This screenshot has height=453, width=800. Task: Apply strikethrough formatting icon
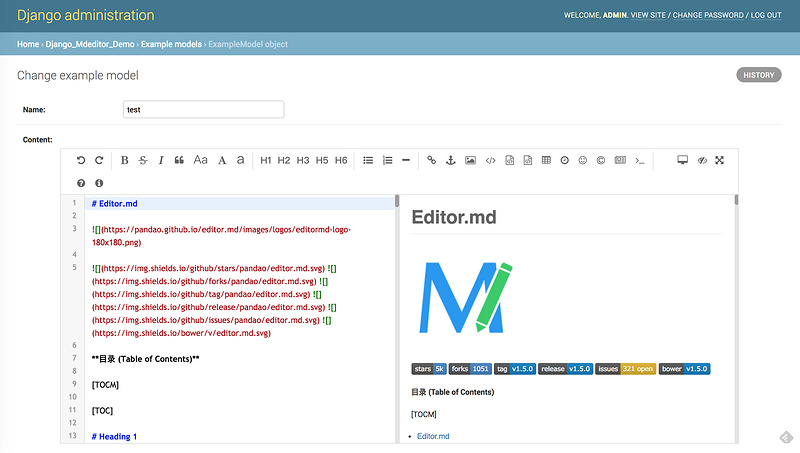[143, 160]
